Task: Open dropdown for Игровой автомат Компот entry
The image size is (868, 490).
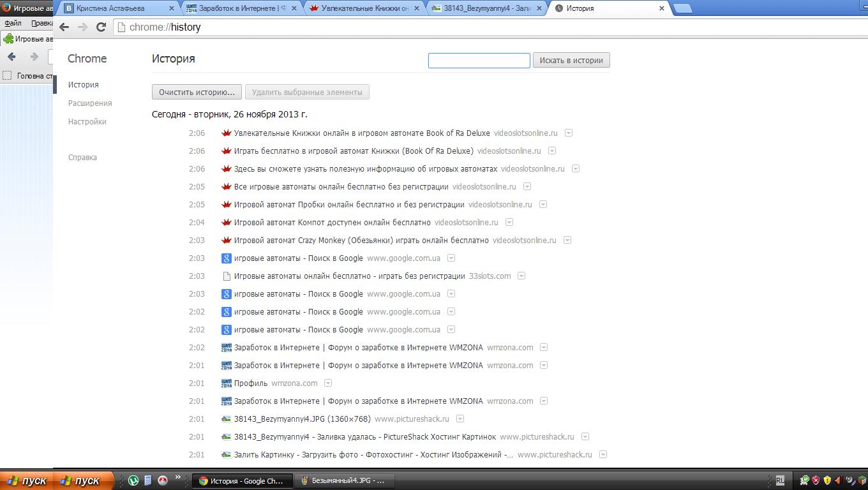Action: [x=509, y=223]
